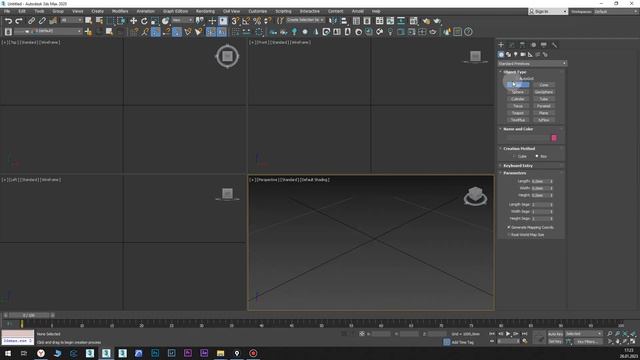Open the Help menu
The width and height of the screenshot is (640, 360).
click(x=376, y=11)
